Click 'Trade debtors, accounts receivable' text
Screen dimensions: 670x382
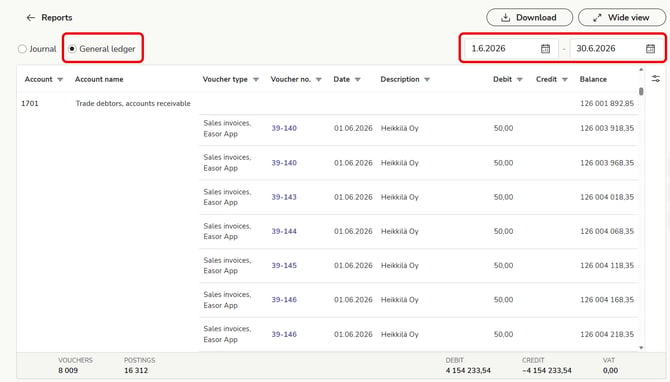(133, 103)
